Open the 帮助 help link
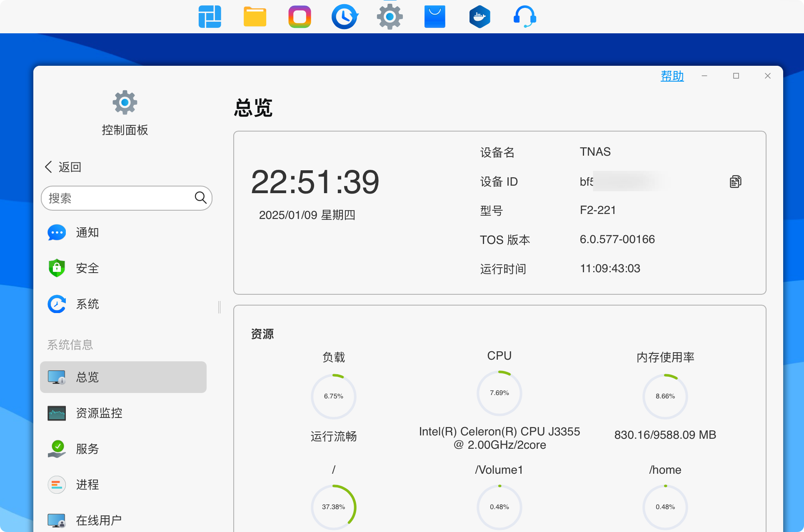Image resolution: width=804 pixels, height=532 pixels. point(672,76)
